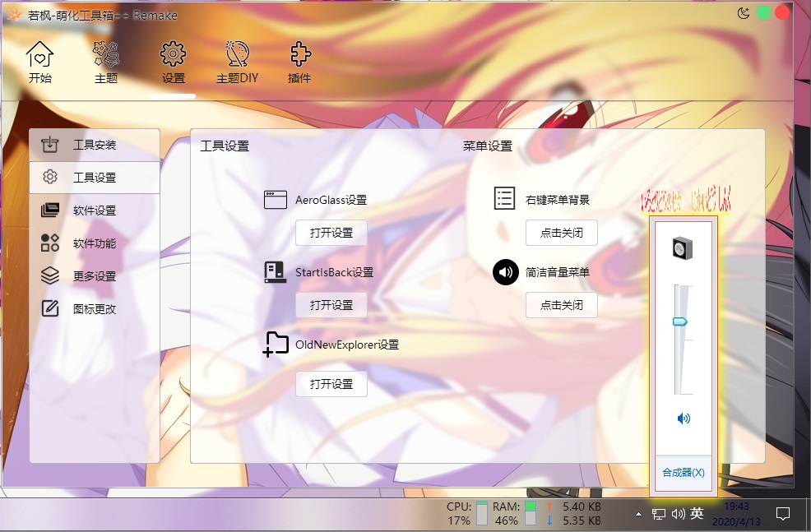
Task: Show hidden tray icons arrow
Action: [x=639, y=514]
